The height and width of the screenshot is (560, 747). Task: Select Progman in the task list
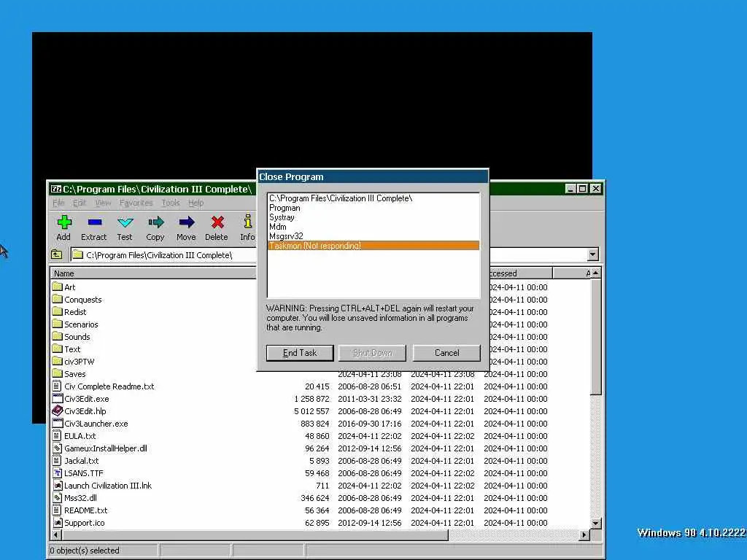click(x=373, y=208)
